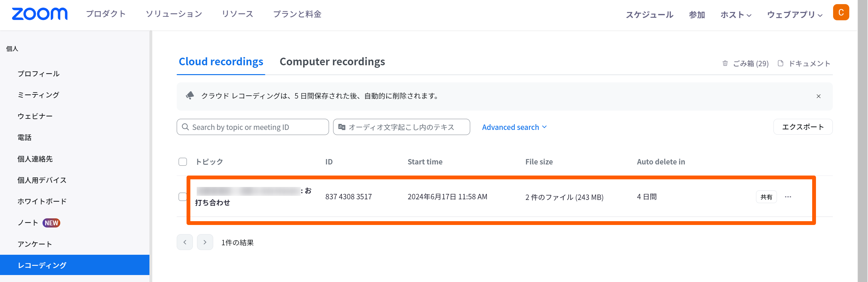Click the 共有 share button

[766, 197]
